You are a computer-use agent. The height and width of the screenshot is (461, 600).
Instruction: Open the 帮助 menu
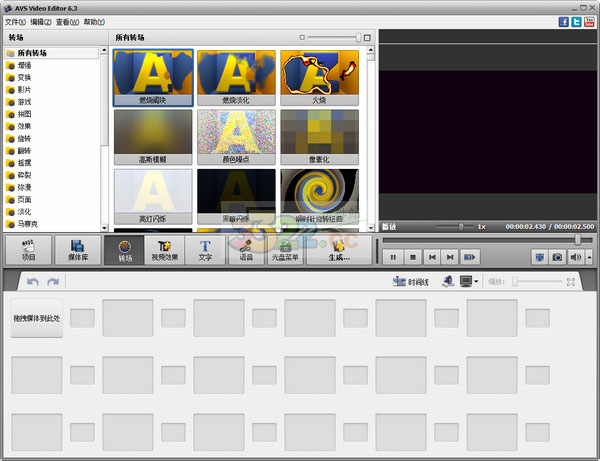pos(94,22)
